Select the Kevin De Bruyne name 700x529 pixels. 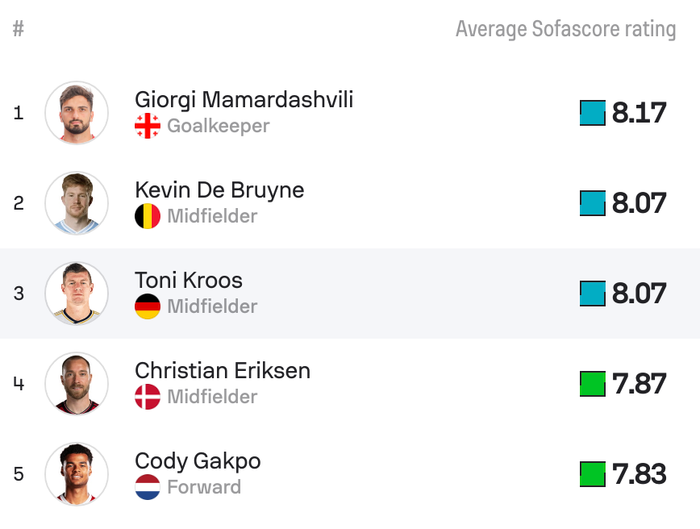coord(219,190)
